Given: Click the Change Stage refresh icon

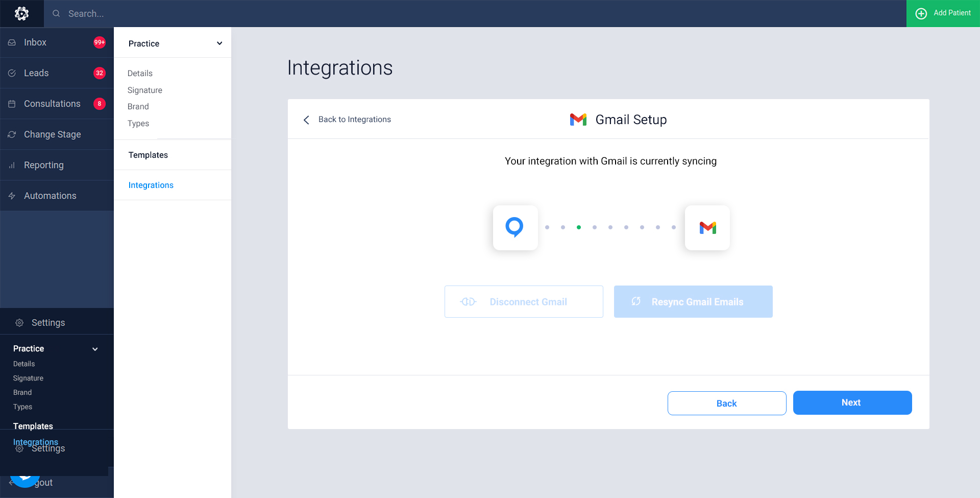Looking at the screenshot, I should click(x=12, y=134).
